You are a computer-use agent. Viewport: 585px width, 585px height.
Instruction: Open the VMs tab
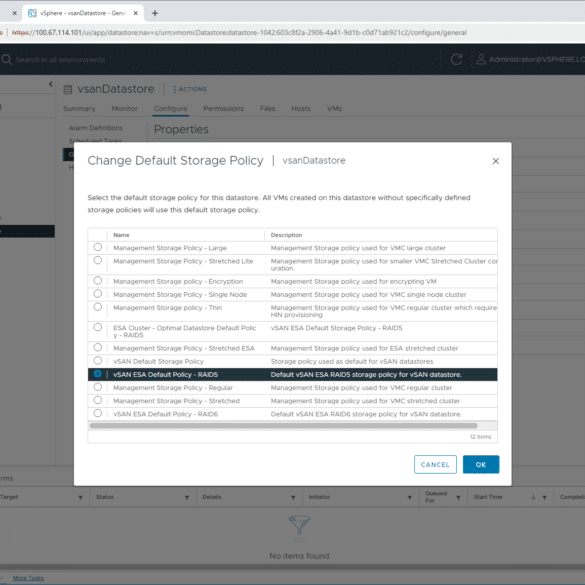click(x=334, y=109)
